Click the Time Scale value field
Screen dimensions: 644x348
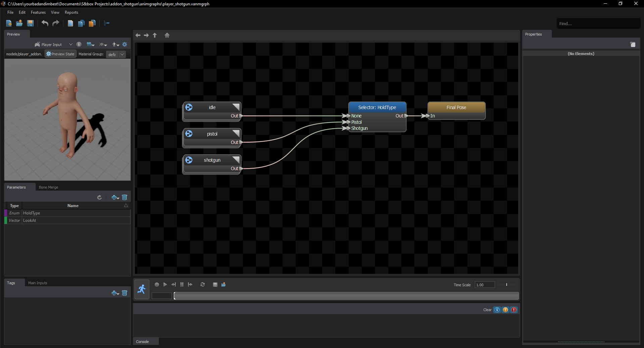[484, 285]
